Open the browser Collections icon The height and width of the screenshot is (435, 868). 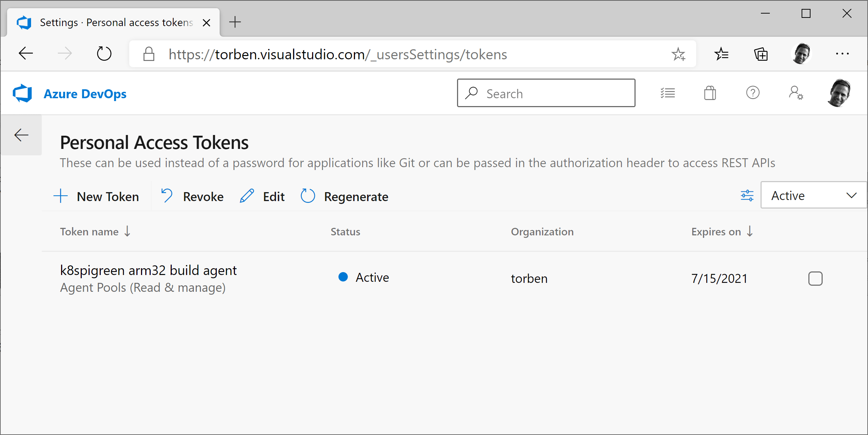pyautogui.click(x=761, y=54)
